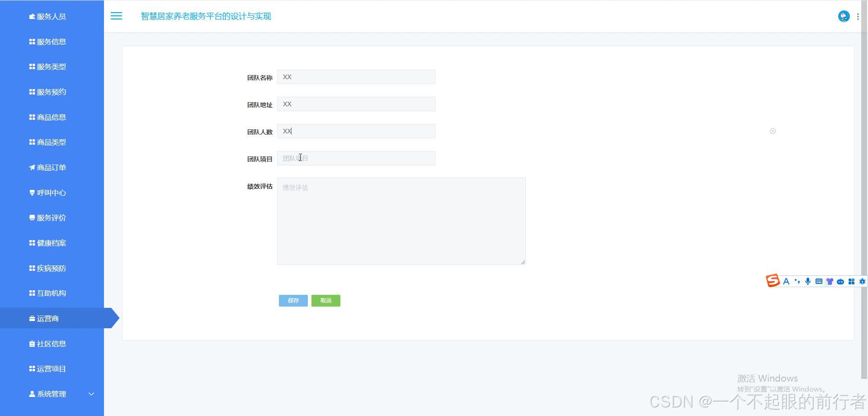Screen dimensions: 868x416
Task: Open Sogou game controller icon
Action: pyautogui.click(x=840, y=282)
